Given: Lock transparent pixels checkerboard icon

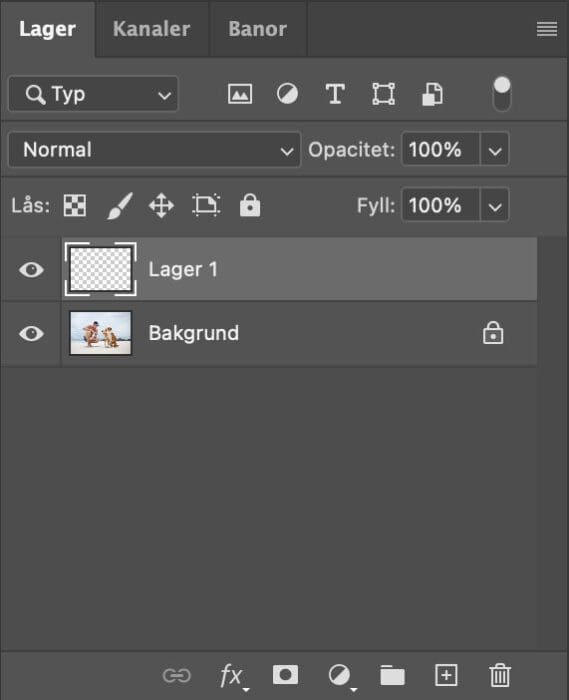Looking at the screenshot, I should point(75,206).
